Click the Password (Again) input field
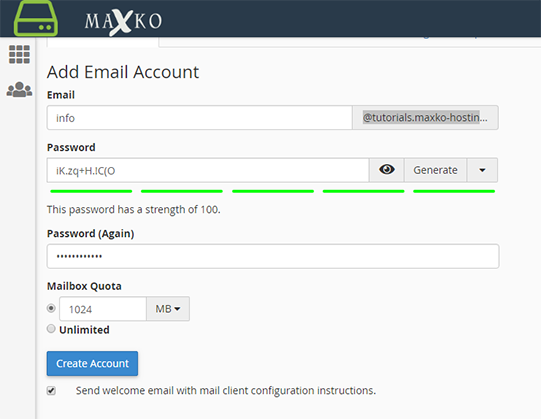Image resolution: width=541 pixels, height=419 pixels. point(273,256)
